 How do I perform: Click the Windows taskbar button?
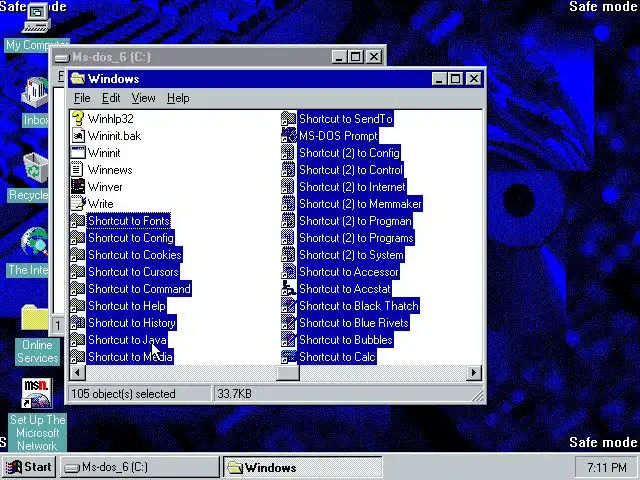click(x=302, y=467)
